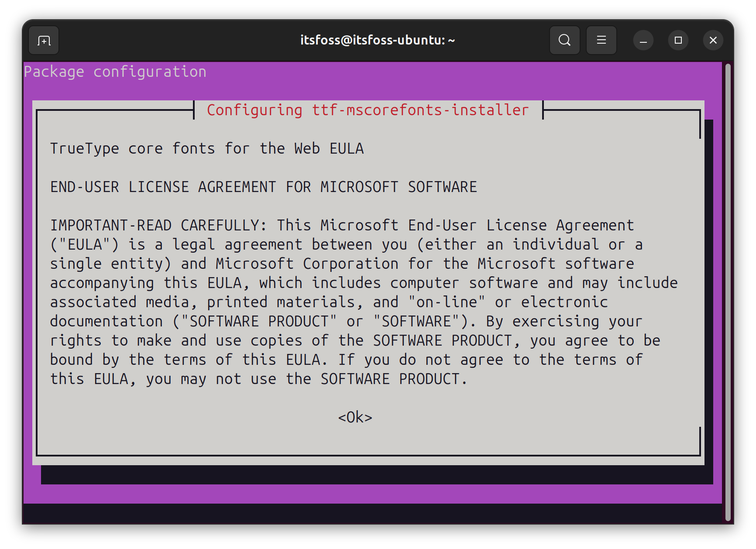Click the magnifying glass icon in the header
Screen dimensions: 756x549
point(564,40)
